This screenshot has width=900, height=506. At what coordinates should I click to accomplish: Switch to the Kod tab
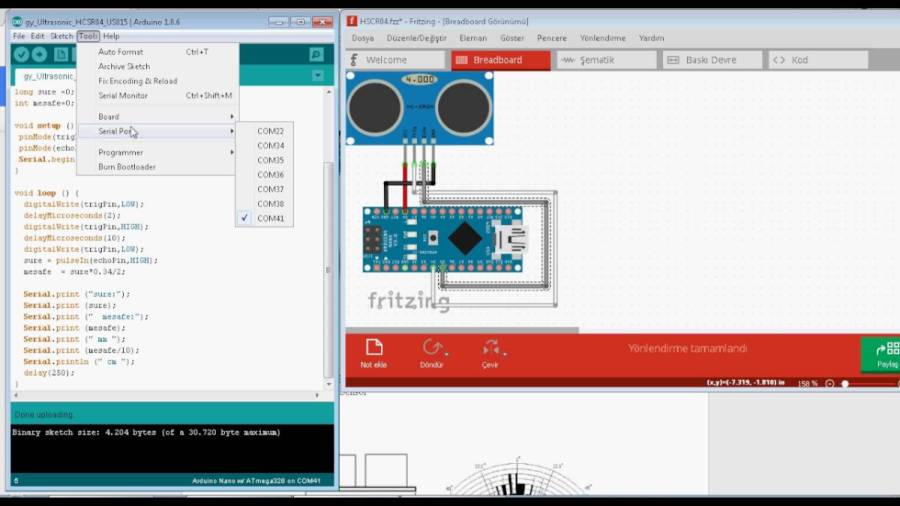pyautogui.click(x=818, y=60)
